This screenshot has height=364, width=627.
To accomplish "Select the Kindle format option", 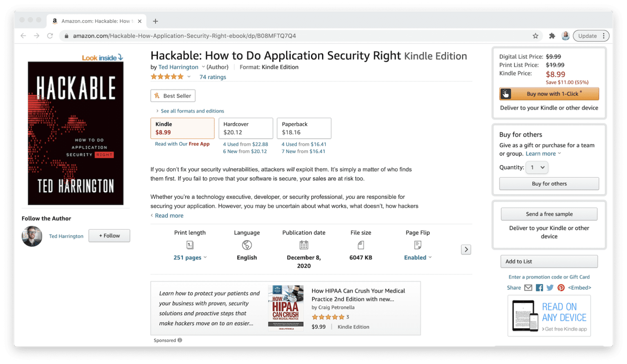I will pyautogui.click(x=182, y=128).
